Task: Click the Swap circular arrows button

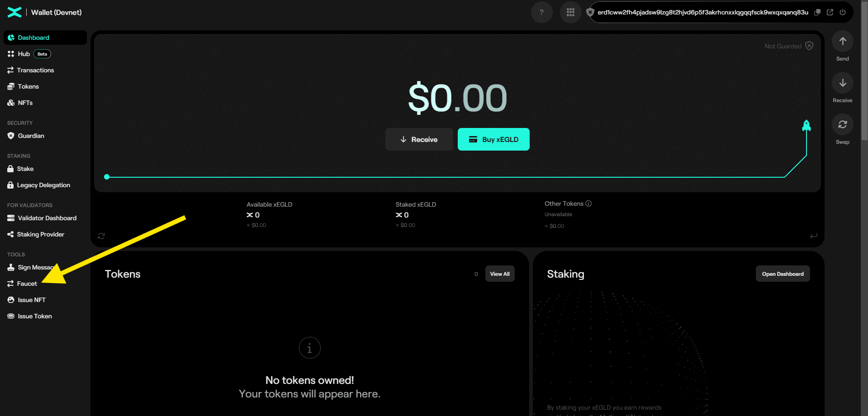Action: [x=842, y=124]
